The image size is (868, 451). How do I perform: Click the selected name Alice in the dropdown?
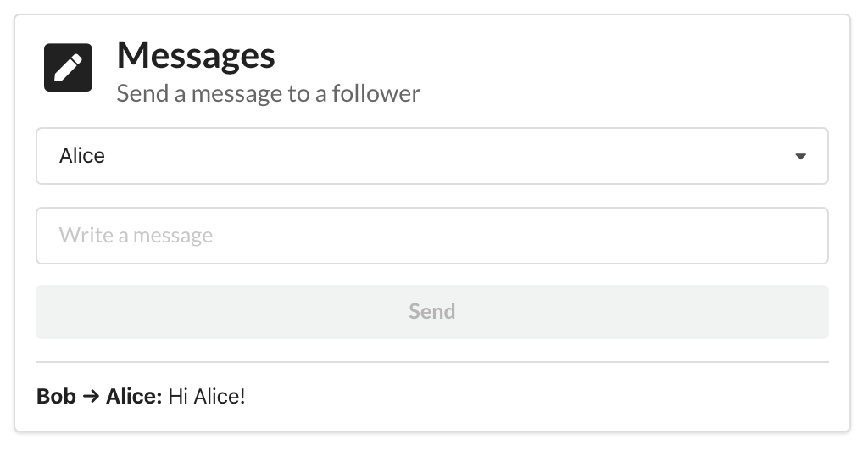[x=82, y=156]
